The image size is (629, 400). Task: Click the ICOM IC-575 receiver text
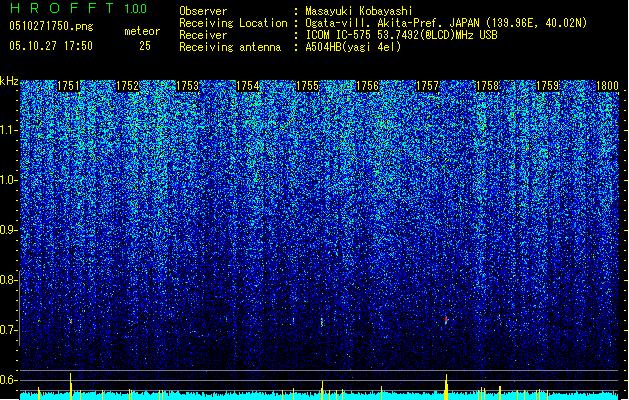click(402, 35)
